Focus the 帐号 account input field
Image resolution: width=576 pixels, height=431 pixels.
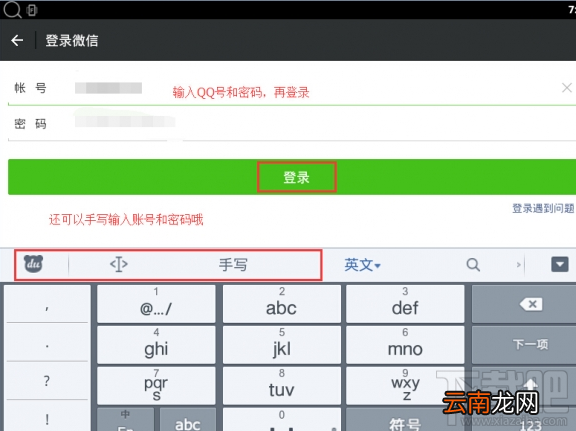click(x=292, y=88)
